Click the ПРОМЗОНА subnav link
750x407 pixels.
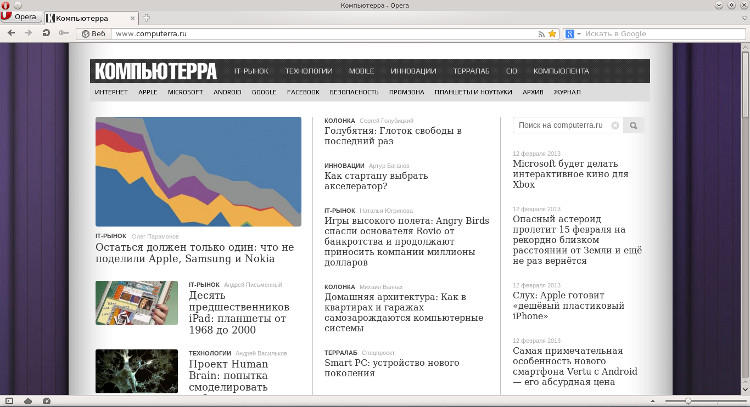[407, 92]
